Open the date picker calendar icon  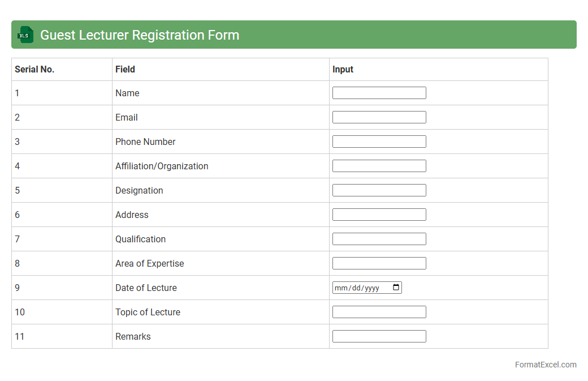tap(396, 288)
